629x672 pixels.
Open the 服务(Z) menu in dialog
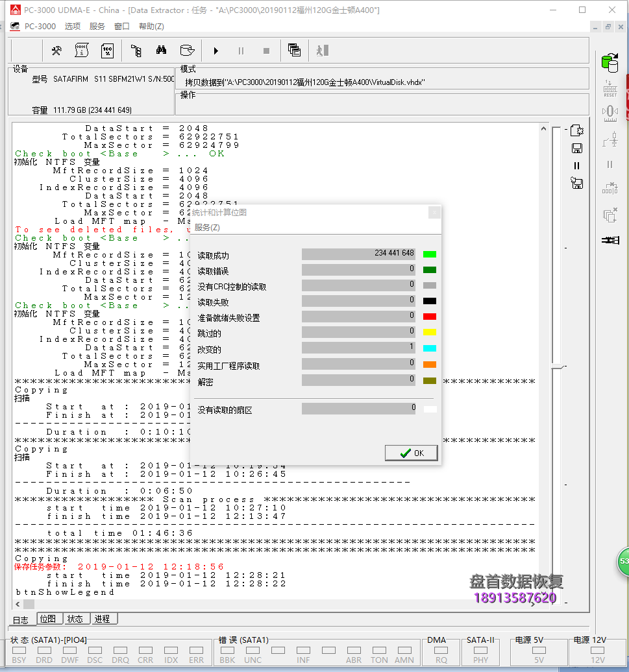(207, 228)
